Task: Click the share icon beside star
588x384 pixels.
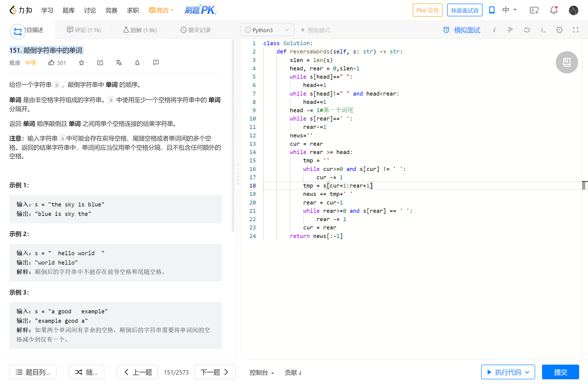Action: (100, 63)
